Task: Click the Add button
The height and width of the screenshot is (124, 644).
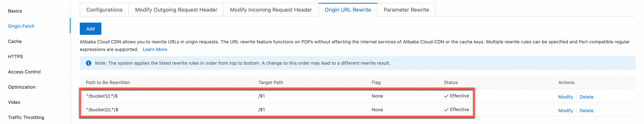Action: pos(90,29)
